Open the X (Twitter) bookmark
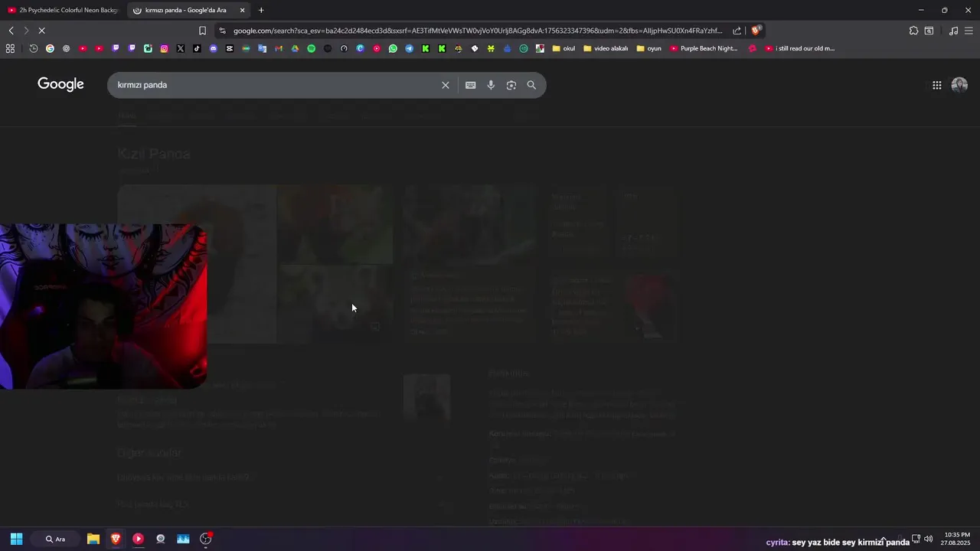980x551 pixels. coord(181,48)
